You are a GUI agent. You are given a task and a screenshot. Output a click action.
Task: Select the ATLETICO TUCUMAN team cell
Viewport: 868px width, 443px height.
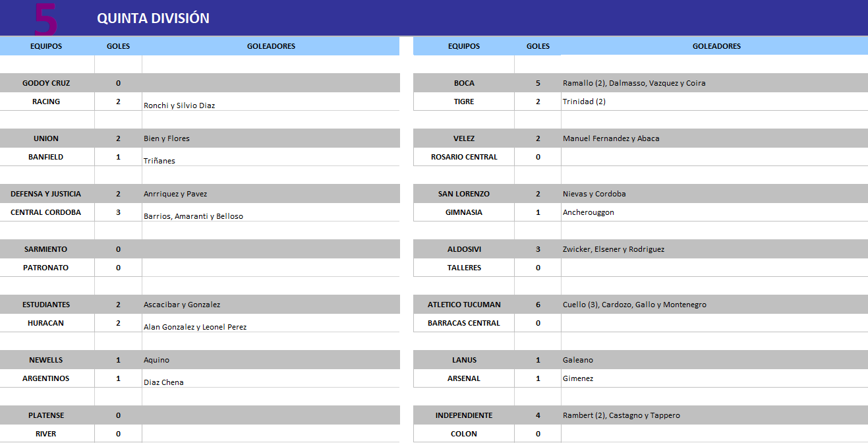tap(464, 305)
